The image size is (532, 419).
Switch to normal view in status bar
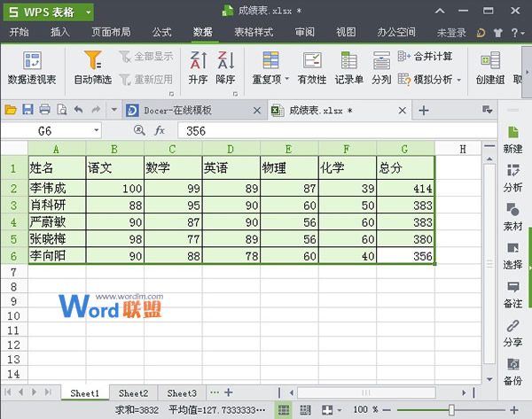284,410
